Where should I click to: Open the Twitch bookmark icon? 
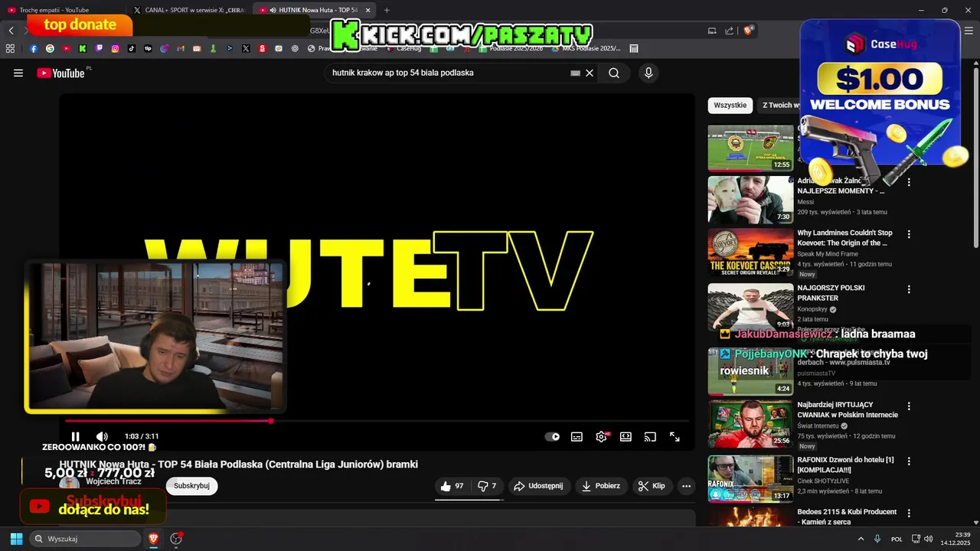coord(99,48)
